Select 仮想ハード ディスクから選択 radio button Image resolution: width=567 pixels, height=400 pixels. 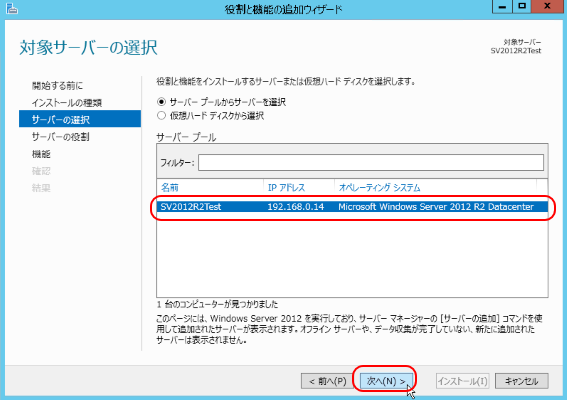[x=161, y=116]
